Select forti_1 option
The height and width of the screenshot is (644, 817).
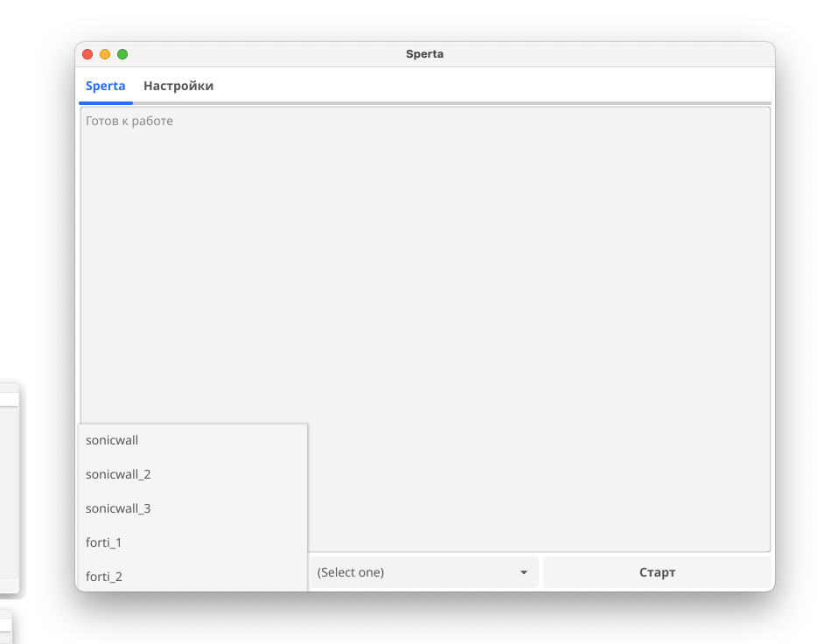point(192,542)
